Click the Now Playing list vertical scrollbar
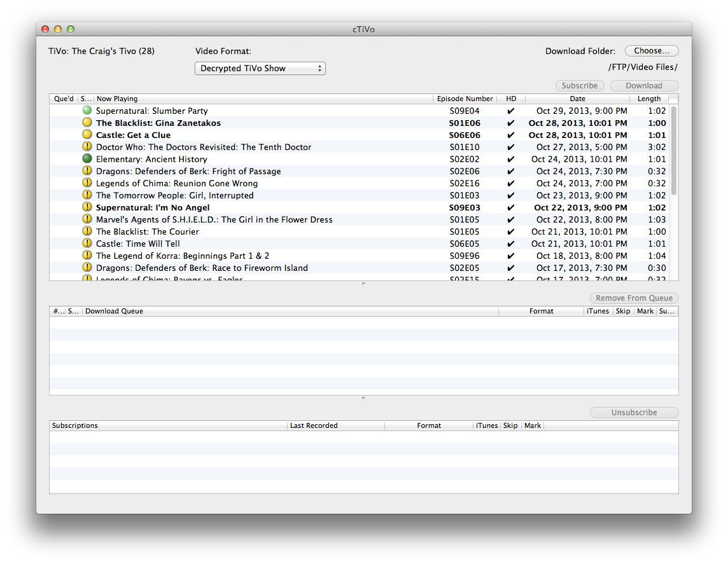The height and width of the screenshot is (564, 728). (x=674, y=151)
